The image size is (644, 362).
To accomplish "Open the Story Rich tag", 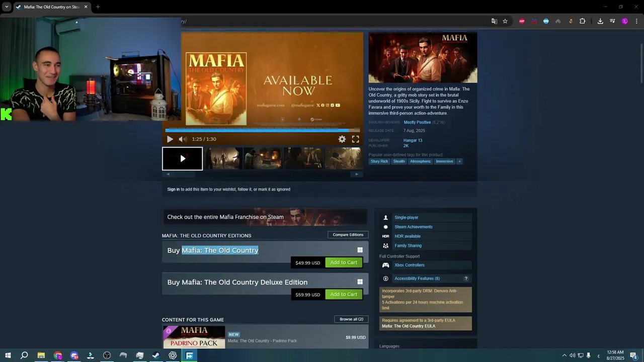I will 379,161.
